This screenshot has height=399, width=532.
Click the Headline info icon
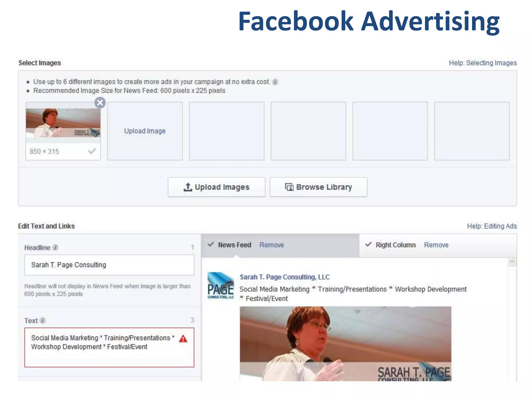55,247
